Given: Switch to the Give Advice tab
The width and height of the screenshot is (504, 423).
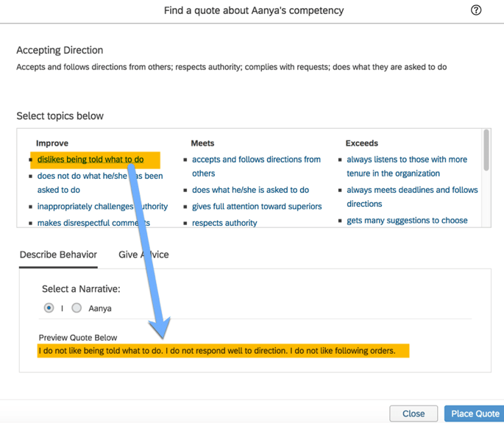Looking at the screenshot, I should click(x=143, y=255).
